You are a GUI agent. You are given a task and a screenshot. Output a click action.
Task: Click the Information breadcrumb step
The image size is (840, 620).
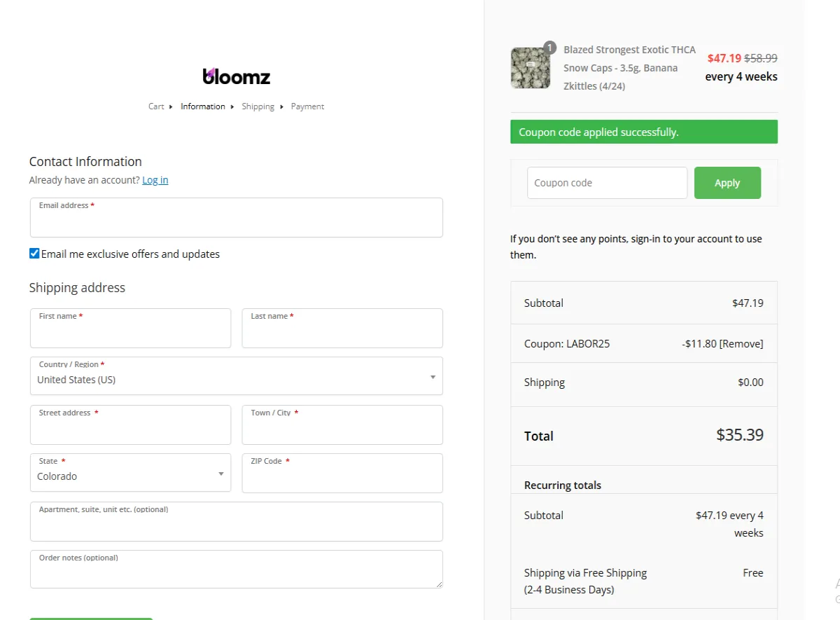point(203,106)
